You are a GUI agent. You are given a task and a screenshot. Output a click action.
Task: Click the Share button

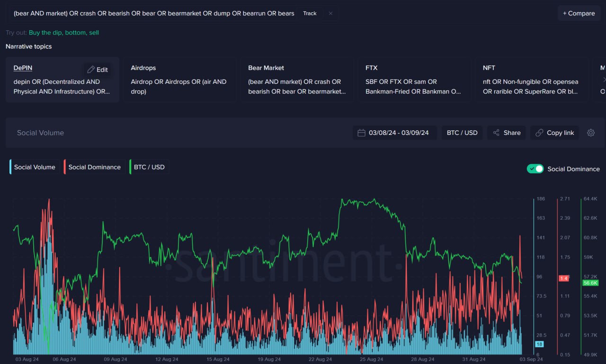(507, 133)
